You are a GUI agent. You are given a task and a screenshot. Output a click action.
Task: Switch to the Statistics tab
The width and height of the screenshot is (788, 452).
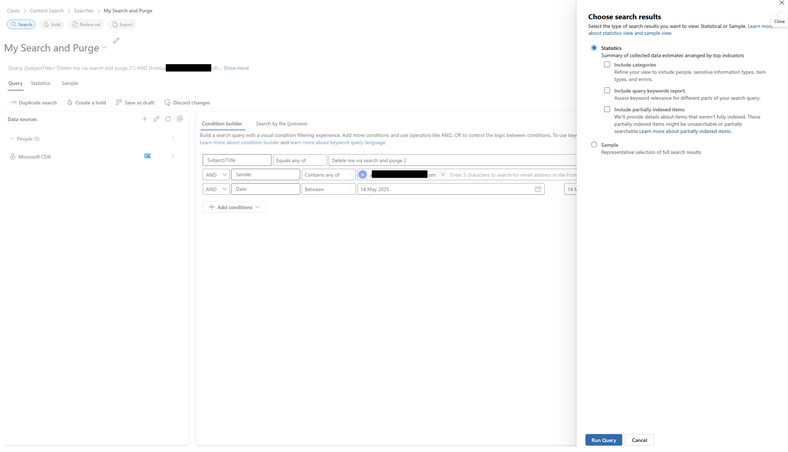coord(40,83)
